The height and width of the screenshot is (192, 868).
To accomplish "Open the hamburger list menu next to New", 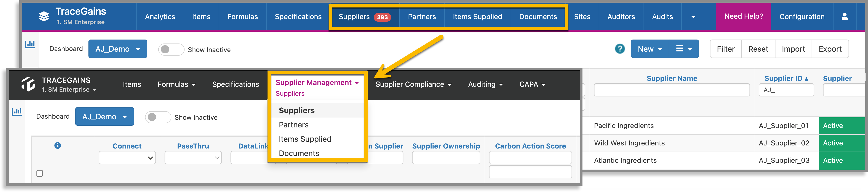I will [x=684, y=49].
